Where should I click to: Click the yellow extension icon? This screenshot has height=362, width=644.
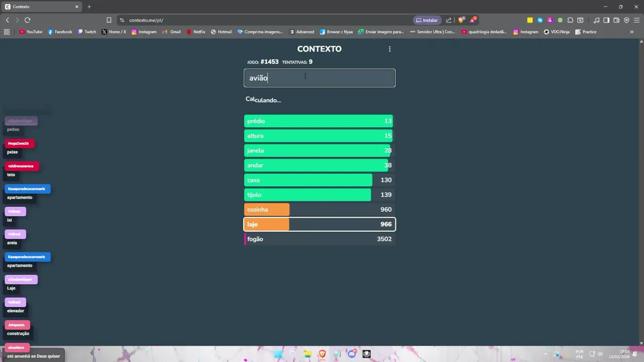click(530, 20)
